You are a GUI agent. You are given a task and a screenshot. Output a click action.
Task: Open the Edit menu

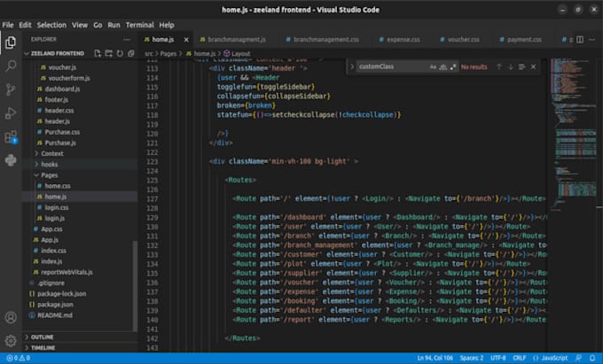[25, 25]
